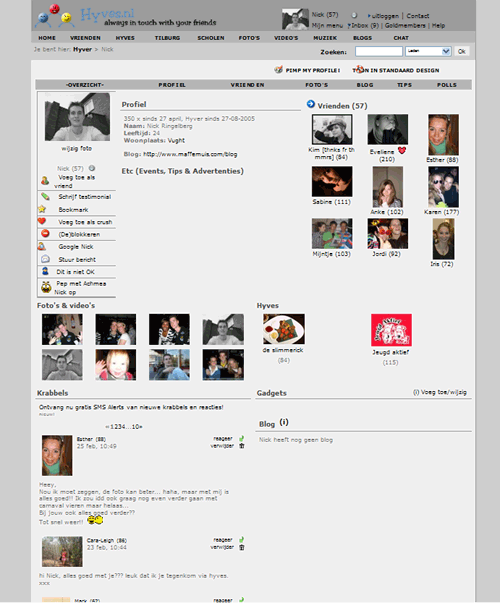Click the red (De)blokkeren block icon

45,233
